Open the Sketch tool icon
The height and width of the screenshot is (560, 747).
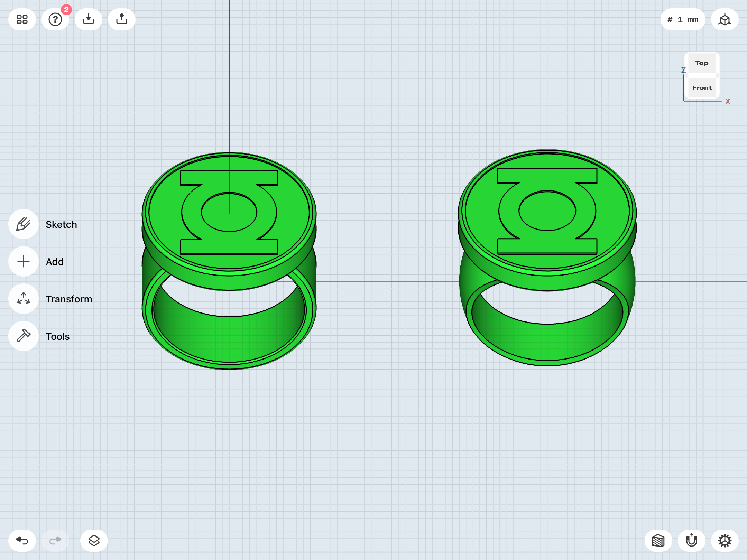coord(24,224)
